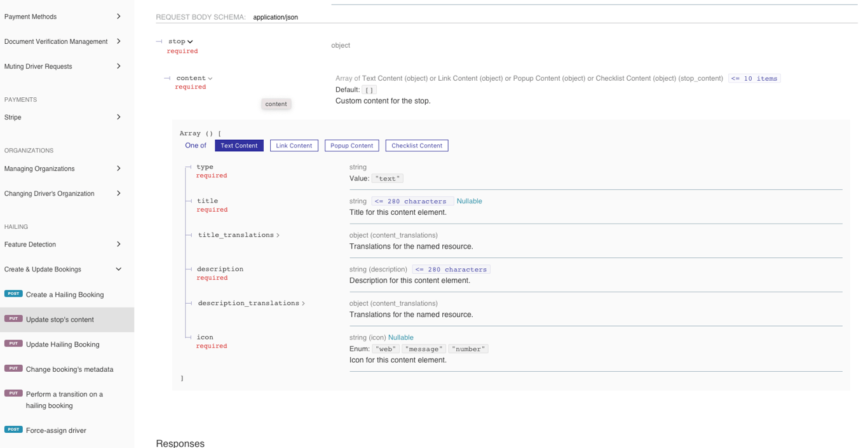
Task: Collapse the content property
Action: coord(194,78)
